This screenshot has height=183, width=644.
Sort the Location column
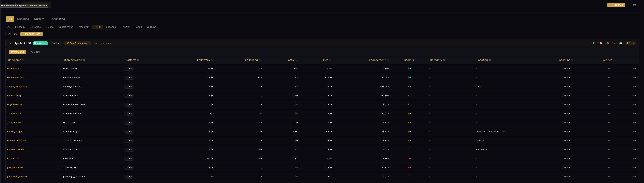click(490, 60)
